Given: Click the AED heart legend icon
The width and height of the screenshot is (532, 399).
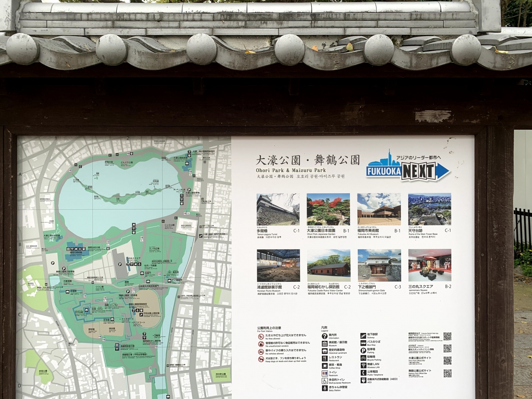Looking at the screenshot, I should coord(363,380).
